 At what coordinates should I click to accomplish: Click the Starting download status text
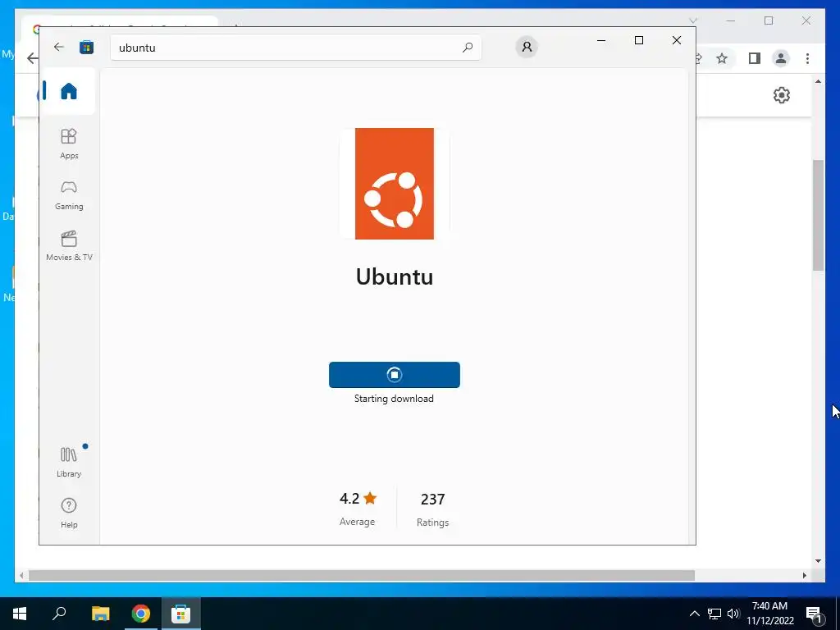[394, 399]
